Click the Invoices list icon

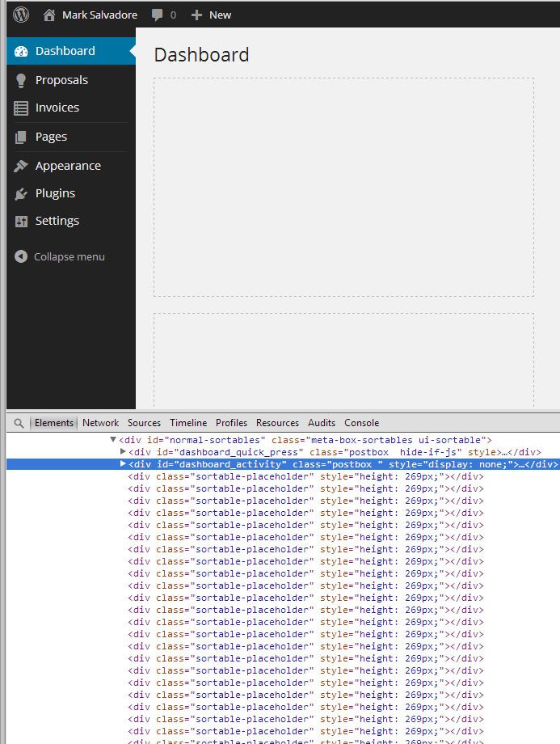click(21, 108)
